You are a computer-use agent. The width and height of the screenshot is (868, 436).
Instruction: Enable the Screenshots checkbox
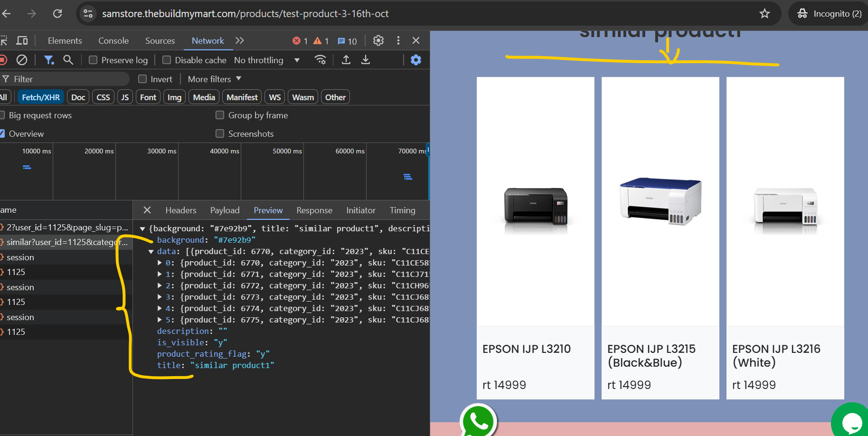pyautogui.click(x=220, y=133)
